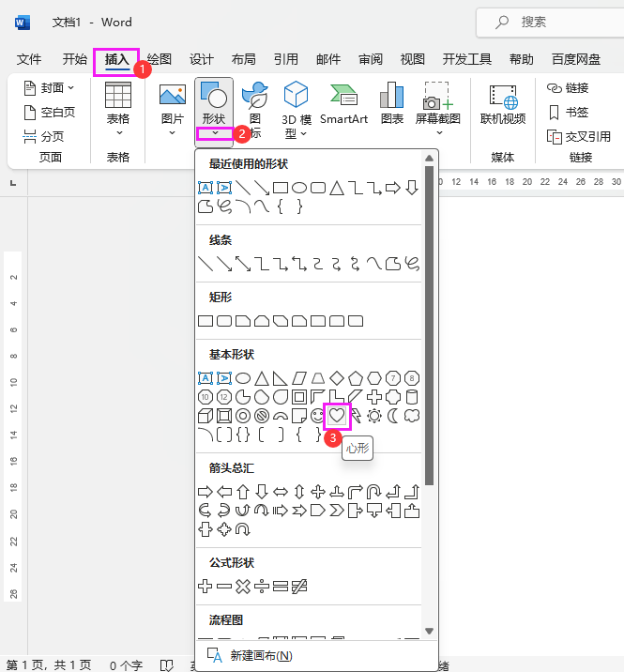Choose the up arrow in Block Arrows

pos(243,492)
